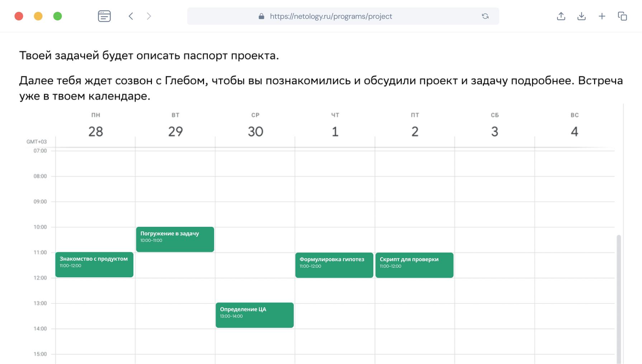The width and height of the screenshot is (642, 364).
Task: Open the 'Формулировка гипотез' event
Action: 334,265
